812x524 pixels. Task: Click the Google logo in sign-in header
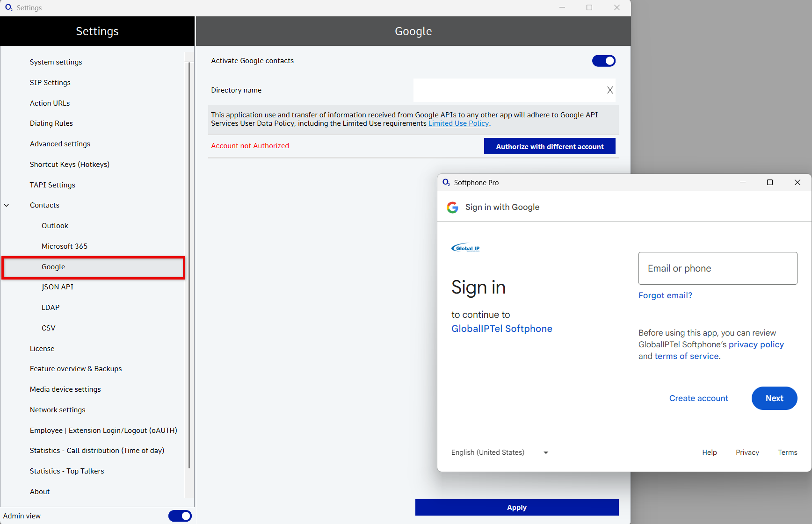point(452,207)
